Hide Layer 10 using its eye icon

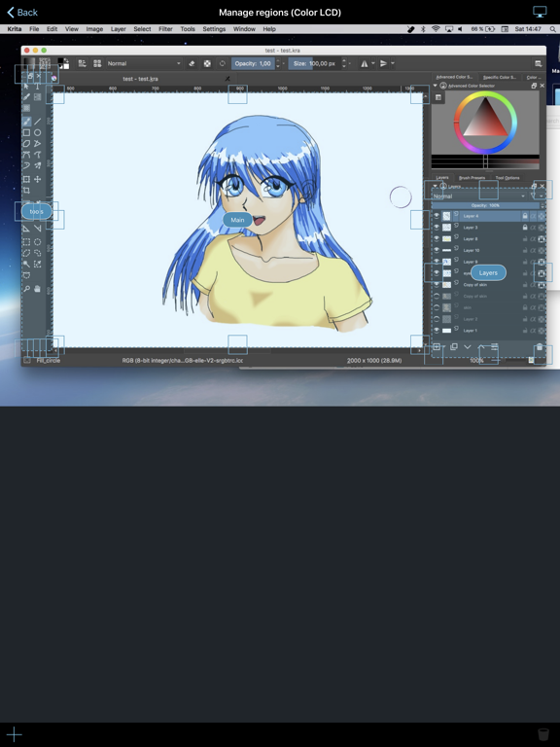coord(437,250)
